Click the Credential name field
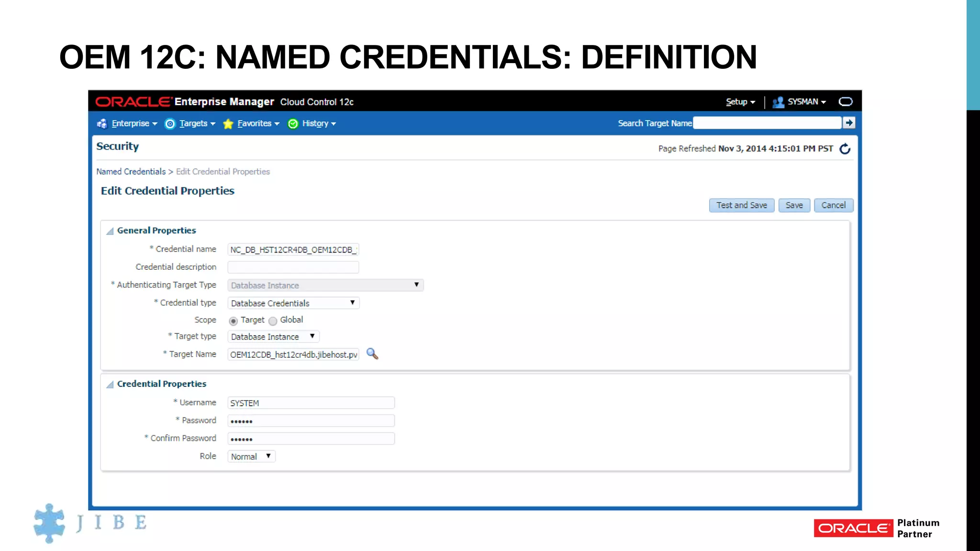 point(293,250)
